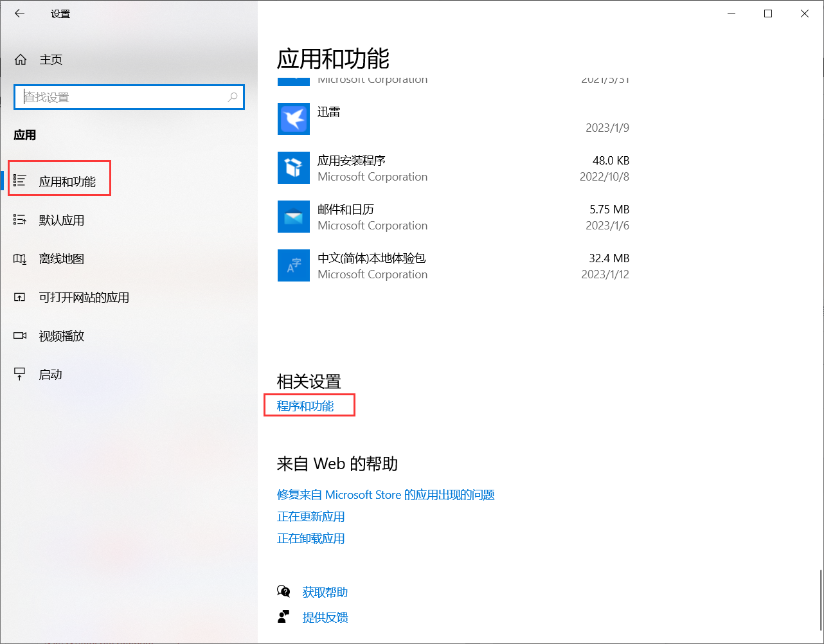The height and width of the screenshot is (644, 824).
Task: Click the back arrow to go back
Action: [x=19, y=13]
